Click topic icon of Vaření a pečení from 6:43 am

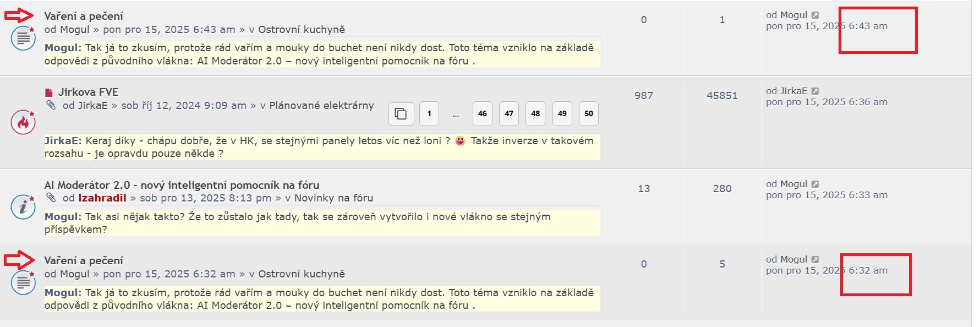click(23, 39)
